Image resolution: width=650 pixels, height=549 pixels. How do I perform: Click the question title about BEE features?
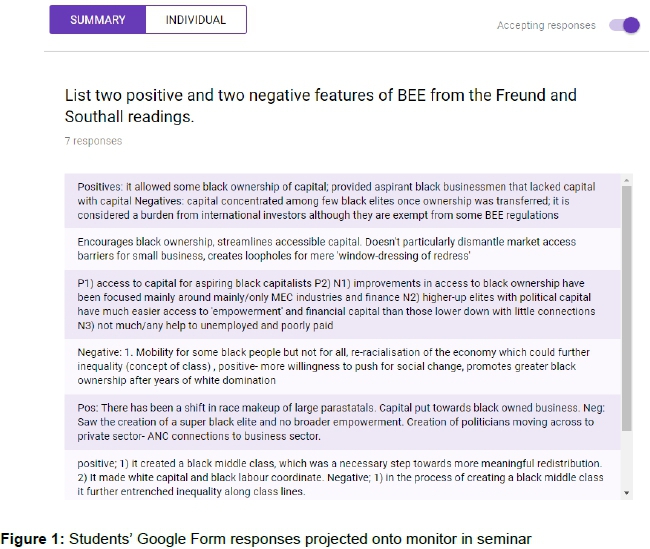pyautogui.click(x=320, y=106)
